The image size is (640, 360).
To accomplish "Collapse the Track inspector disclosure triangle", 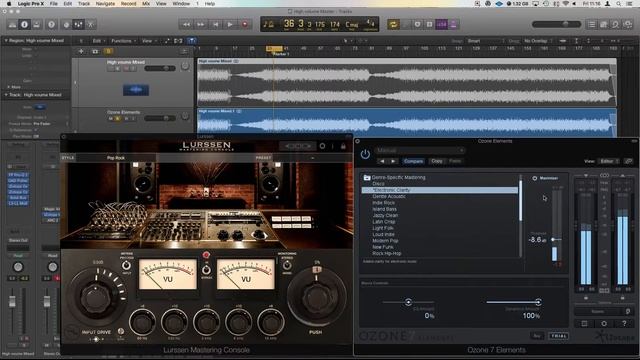I will pos(6,95).
